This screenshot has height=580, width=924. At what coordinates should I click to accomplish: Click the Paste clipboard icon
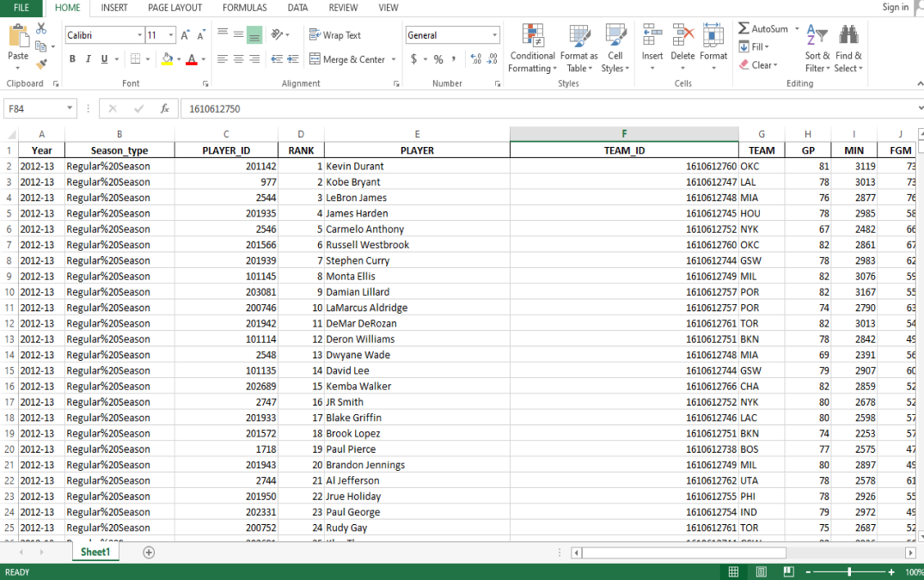(18, 37)
